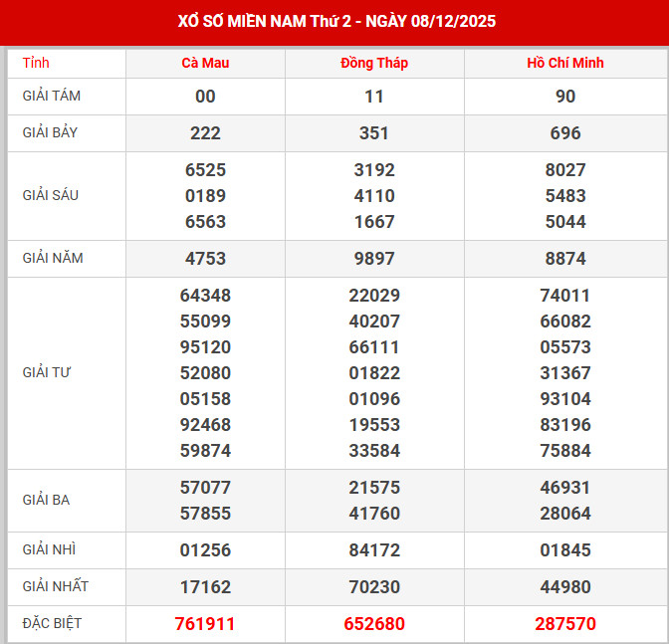Select the Cà Mau column header
Viewport: 669px width, 644px height.
[205, 63]
